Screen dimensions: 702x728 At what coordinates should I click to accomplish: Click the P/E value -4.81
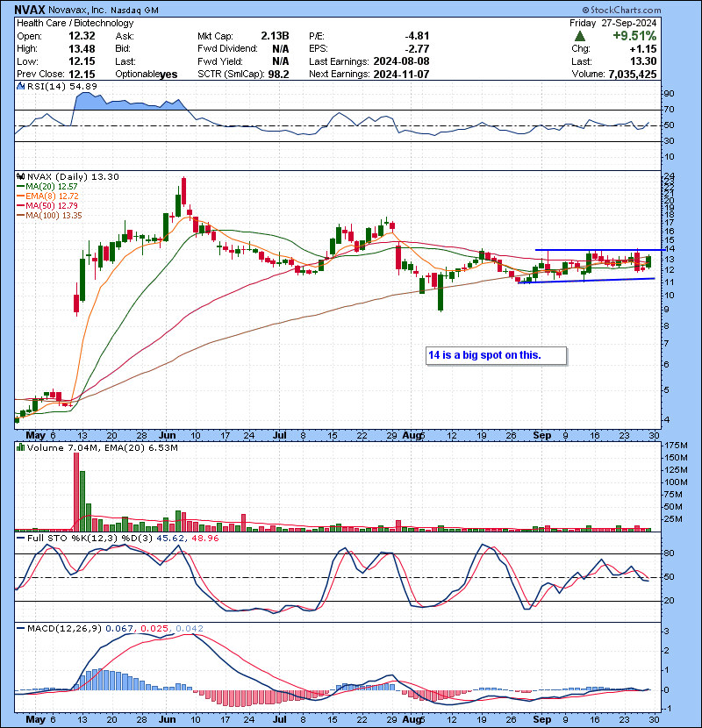pos(417,36)
